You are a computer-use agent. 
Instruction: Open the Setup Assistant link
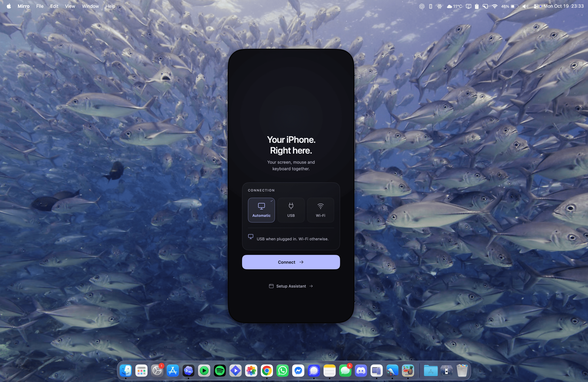[x=291, y=286]
